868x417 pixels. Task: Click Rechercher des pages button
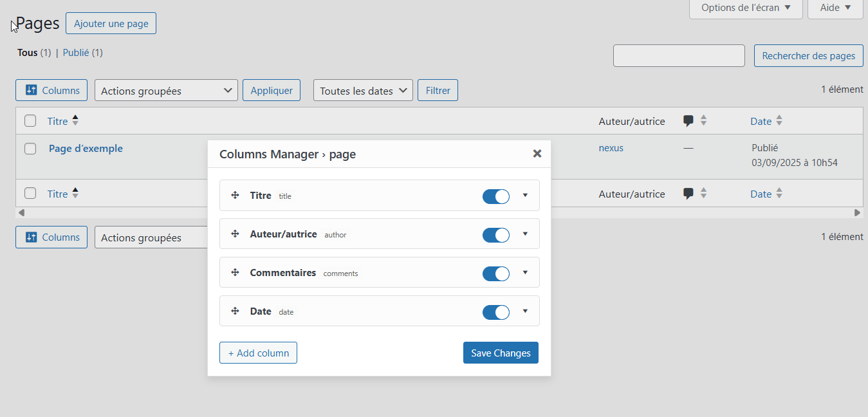[x=808, y=56]
